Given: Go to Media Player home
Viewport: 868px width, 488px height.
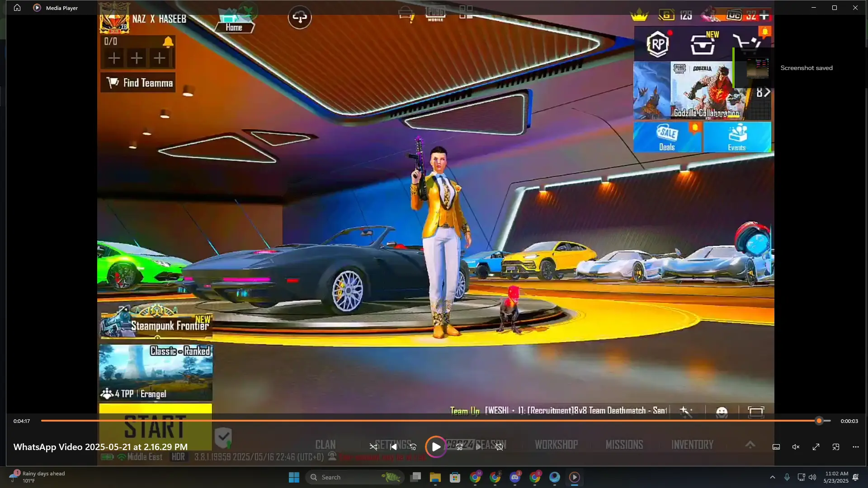Looking at the screenshot, I should click(17, 8).
